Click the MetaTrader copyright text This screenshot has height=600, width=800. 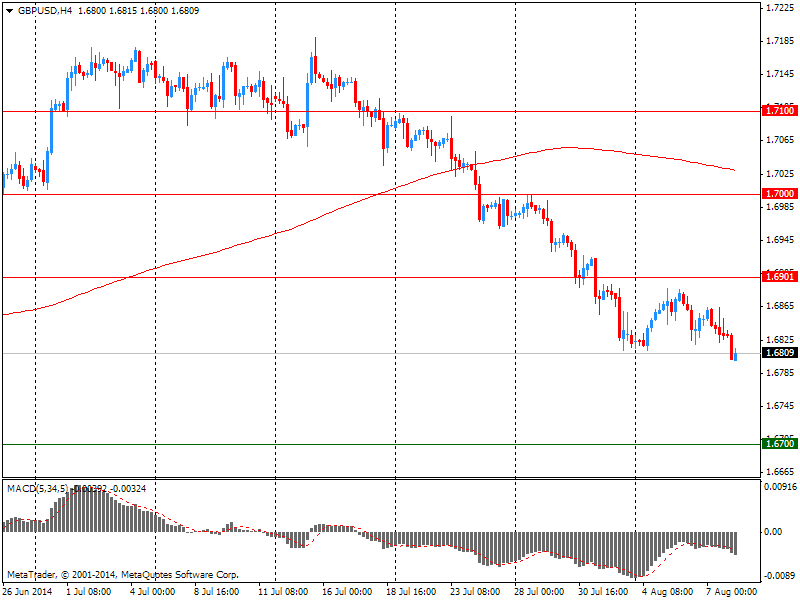[x=122, y=574]
